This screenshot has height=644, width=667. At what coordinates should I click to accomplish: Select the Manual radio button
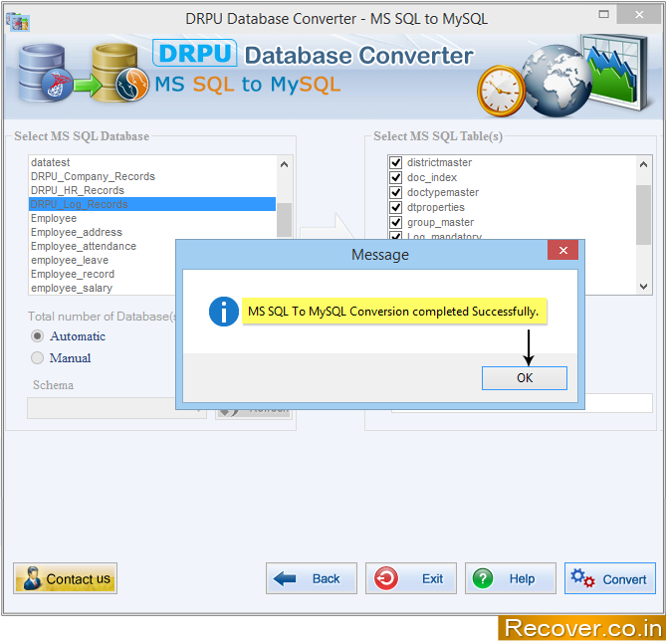(37, 357)
